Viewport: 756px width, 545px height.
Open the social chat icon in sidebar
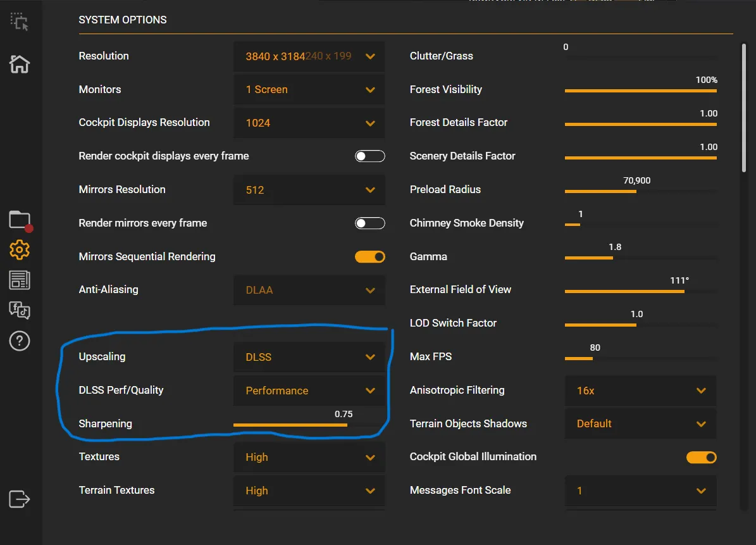point(19,310)
